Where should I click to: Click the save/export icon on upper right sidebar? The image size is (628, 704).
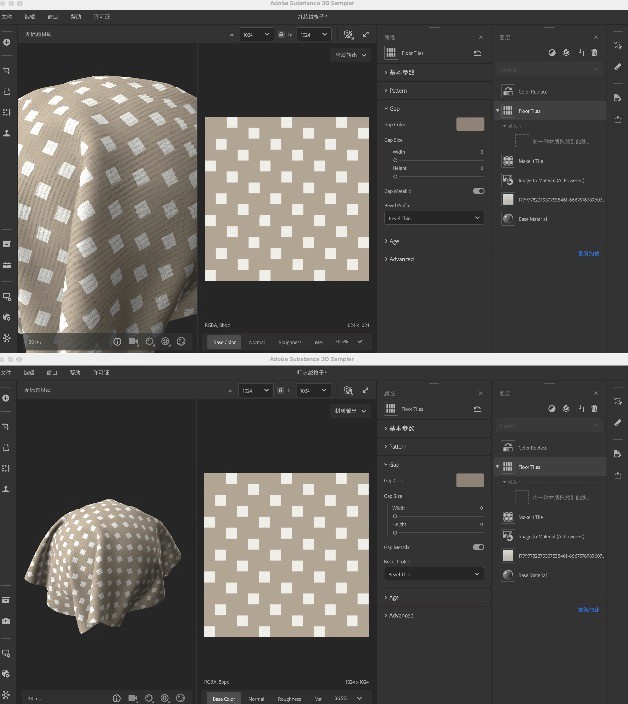[x=618, y=97]
